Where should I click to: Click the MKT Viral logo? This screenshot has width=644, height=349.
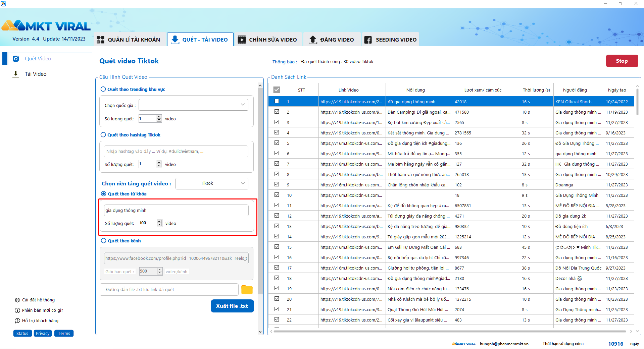tap(46, 26)
